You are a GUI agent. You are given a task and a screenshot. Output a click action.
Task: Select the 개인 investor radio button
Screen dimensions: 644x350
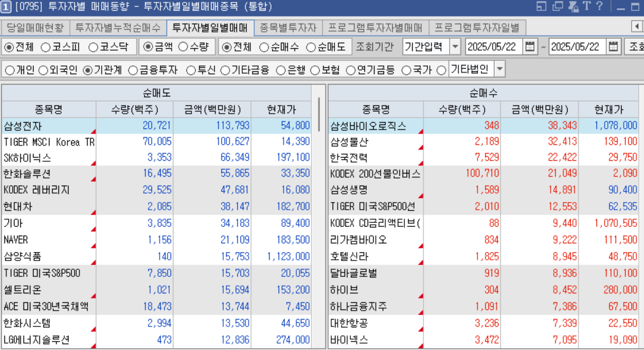click(10, 71)
